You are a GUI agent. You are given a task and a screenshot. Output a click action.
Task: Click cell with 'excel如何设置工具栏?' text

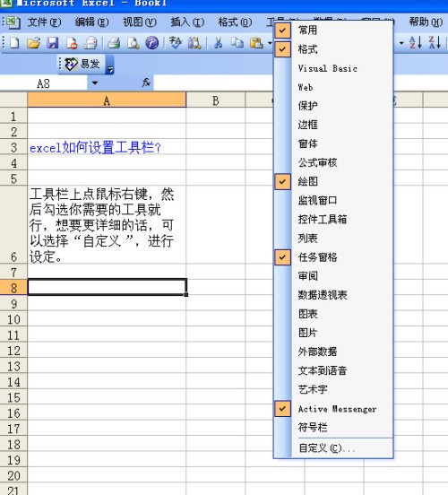coord(107,147)
